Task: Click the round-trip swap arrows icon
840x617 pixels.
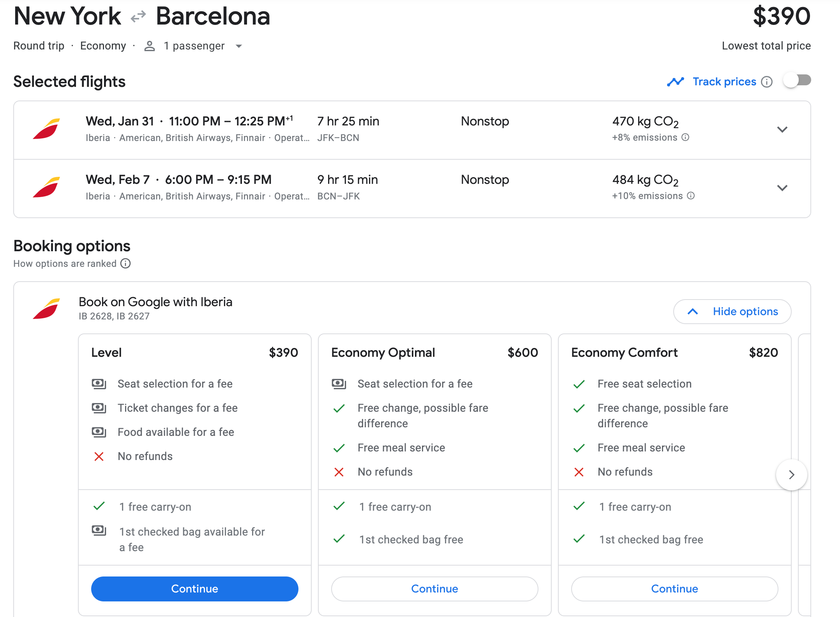Action: click(138, 17)
